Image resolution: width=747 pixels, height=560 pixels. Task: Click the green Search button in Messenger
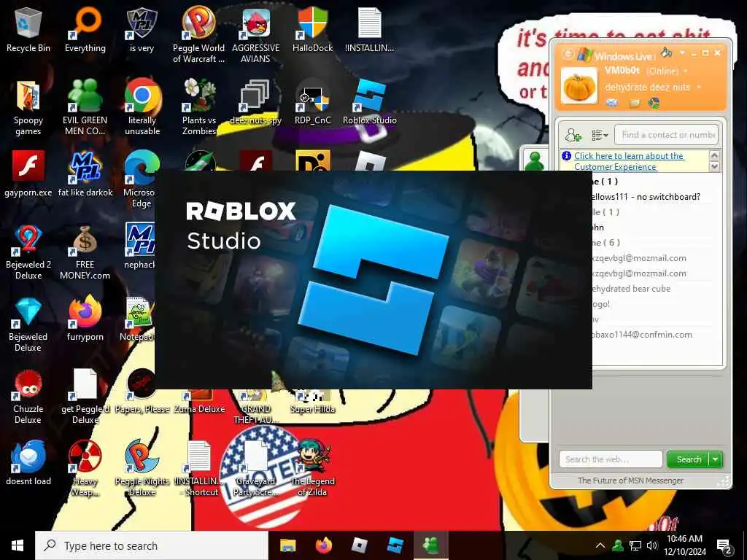click(689, 459)
